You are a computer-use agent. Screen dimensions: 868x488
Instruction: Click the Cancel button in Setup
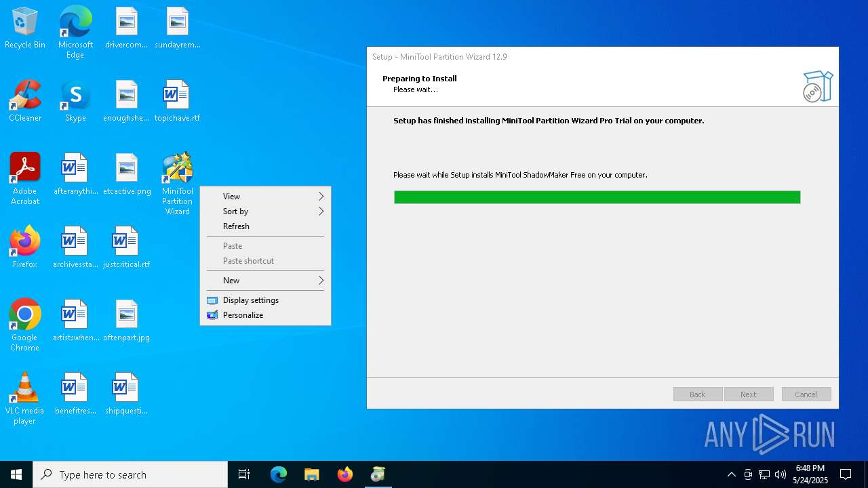806,394
